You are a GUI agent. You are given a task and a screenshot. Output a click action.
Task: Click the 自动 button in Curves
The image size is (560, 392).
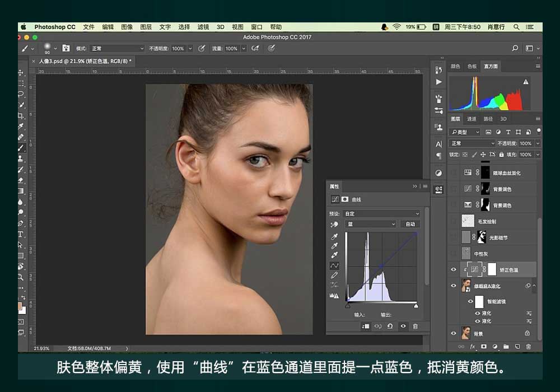click(410, 224)
